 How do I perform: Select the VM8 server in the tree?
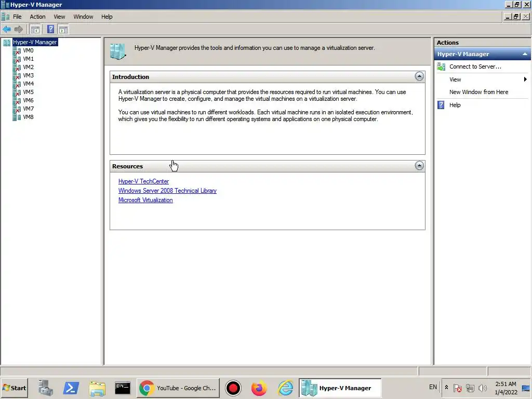click(28, 117)
